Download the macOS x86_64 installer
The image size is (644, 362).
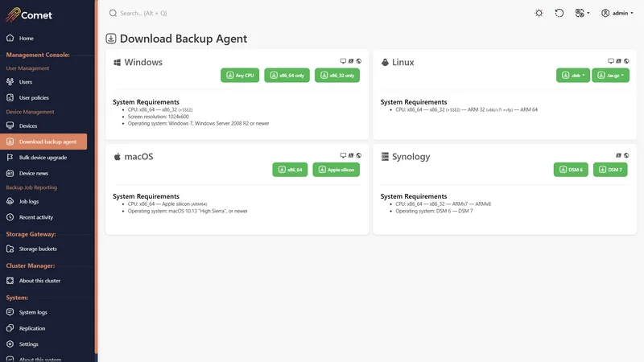(290, 170)
